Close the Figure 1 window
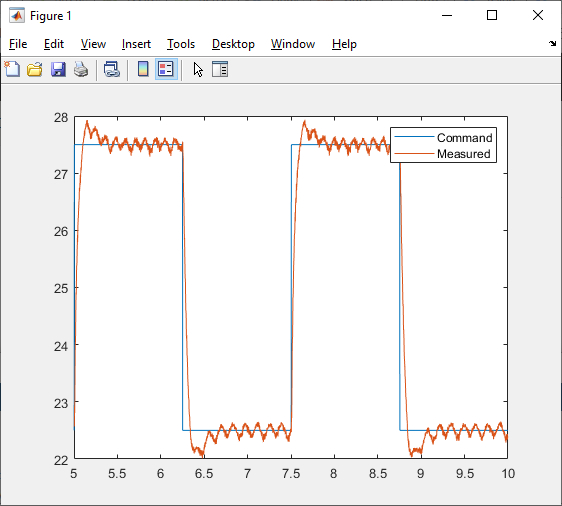This screenshot has width=562, height=506. point(538,15)
